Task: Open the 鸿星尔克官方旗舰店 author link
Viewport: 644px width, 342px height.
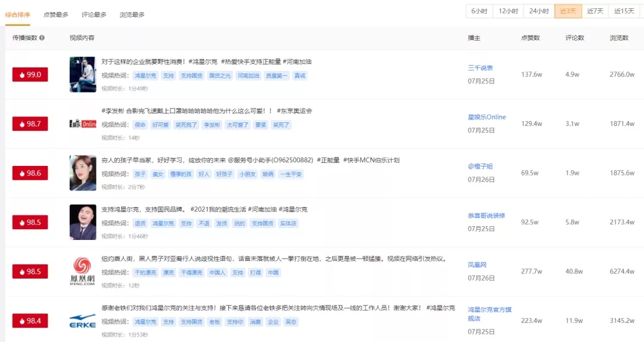Action: 490,314
